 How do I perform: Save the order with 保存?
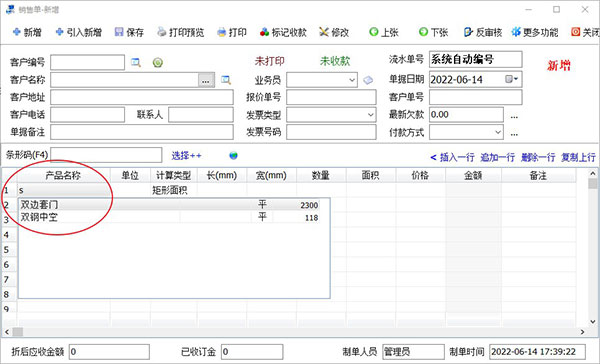click(129, 33)
